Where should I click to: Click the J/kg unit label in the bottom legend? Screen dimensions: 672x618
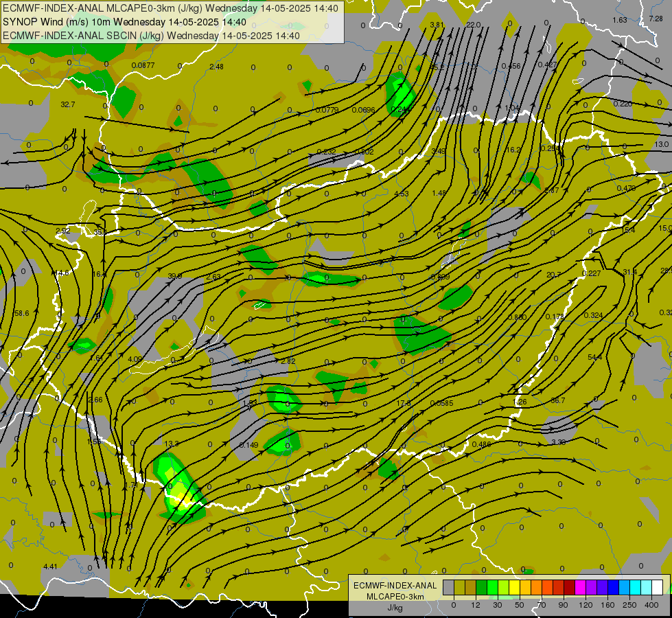tap(395, 608)
